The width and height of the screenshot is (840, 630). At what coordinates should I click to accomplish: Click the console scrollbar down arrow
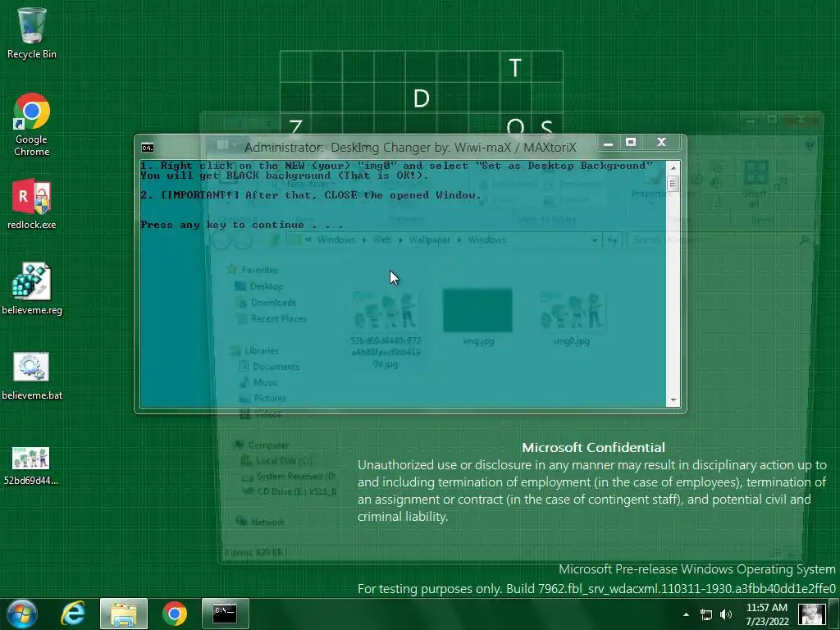673,400
